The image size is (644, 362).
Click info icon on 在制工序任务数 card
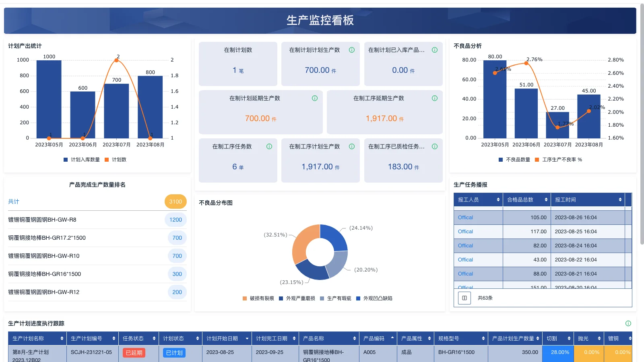[269, 146]
